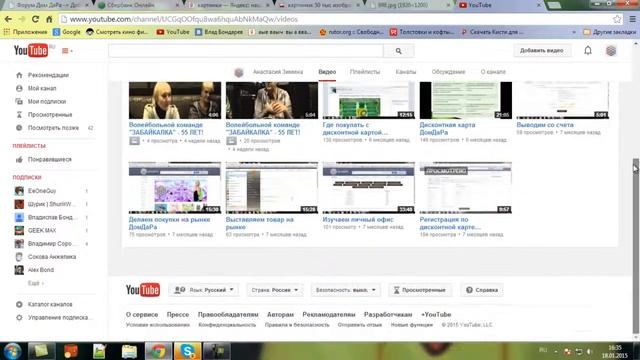
Task: Open EeOneGuy subscription channel
Action: (42, 191)
